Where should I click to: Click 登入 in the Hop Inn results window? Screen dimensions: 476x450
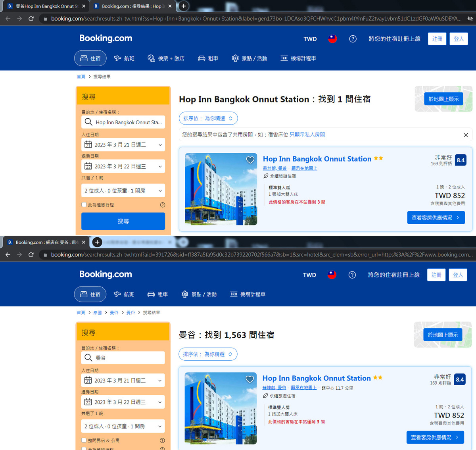pos(459,39)
